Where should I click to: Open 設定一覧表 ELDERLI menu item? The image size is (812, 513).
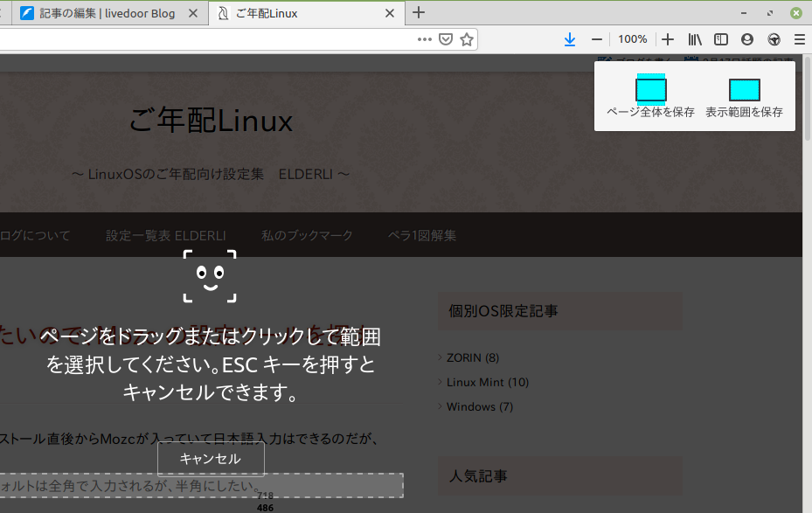click(166, 236)
